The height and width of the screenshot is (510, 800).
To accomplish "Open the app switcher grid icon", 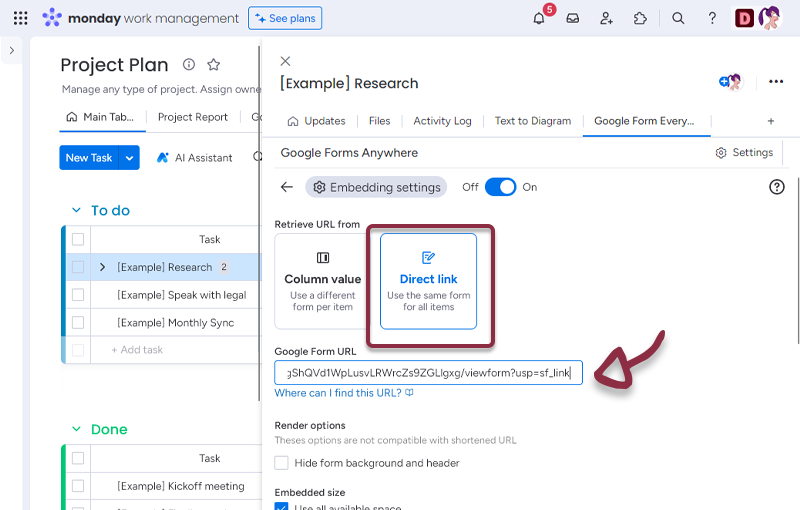I will 20,18.
